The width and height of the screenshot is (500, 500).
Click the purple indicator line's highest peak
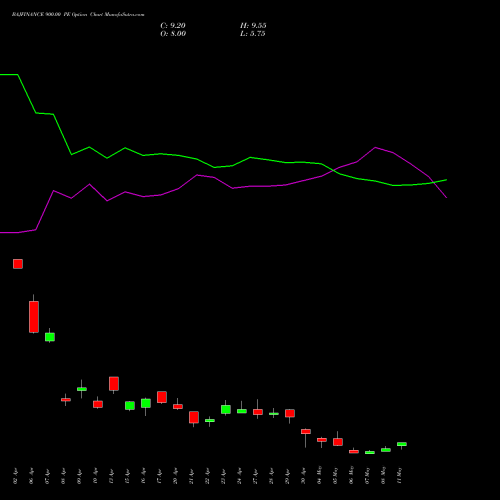coord(375,147)
